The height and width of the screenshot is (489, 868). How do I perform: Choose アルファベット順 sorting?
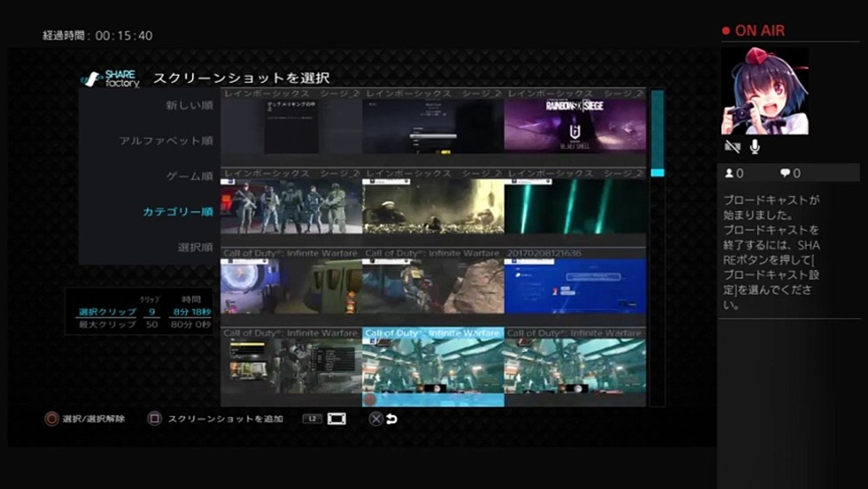166,141
